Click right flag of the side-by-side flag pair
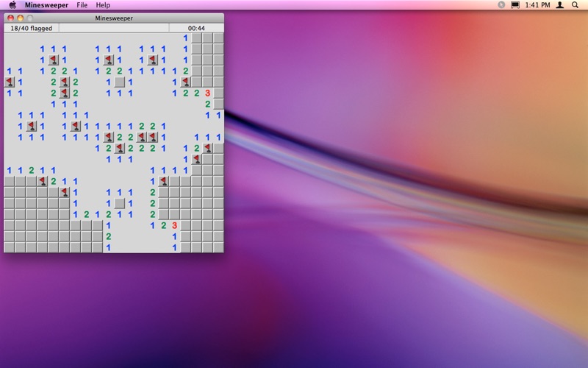 pyautogui.click(x=152, y=137)
